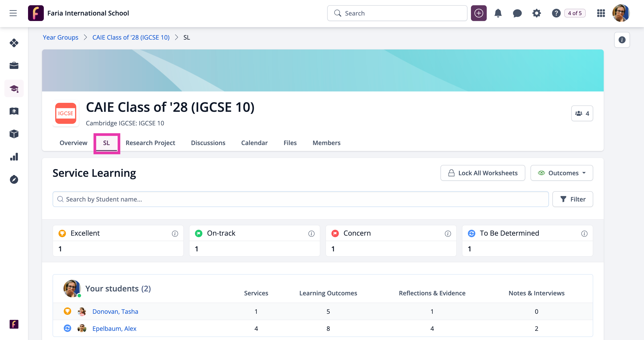The height and width of the screenshot is (340, 644).
Task: Click the advisor avatar beside Your students
Action: tap(72, 289)
